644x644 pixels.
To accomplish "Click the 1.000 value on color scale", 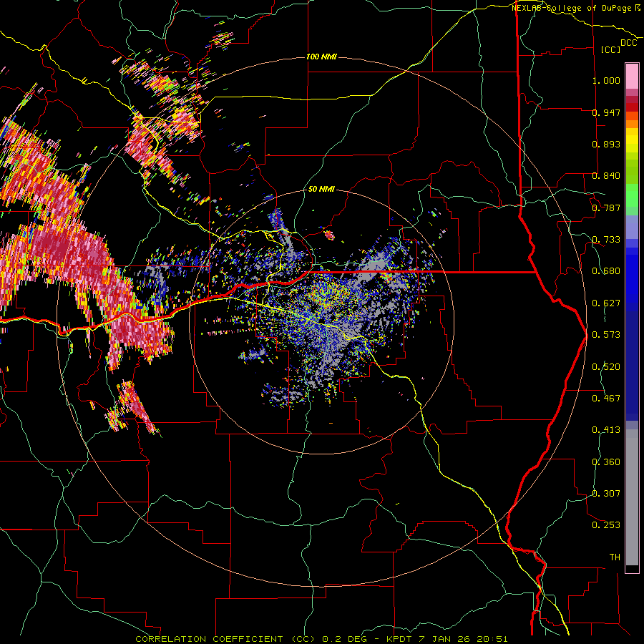I will (606, 80).
